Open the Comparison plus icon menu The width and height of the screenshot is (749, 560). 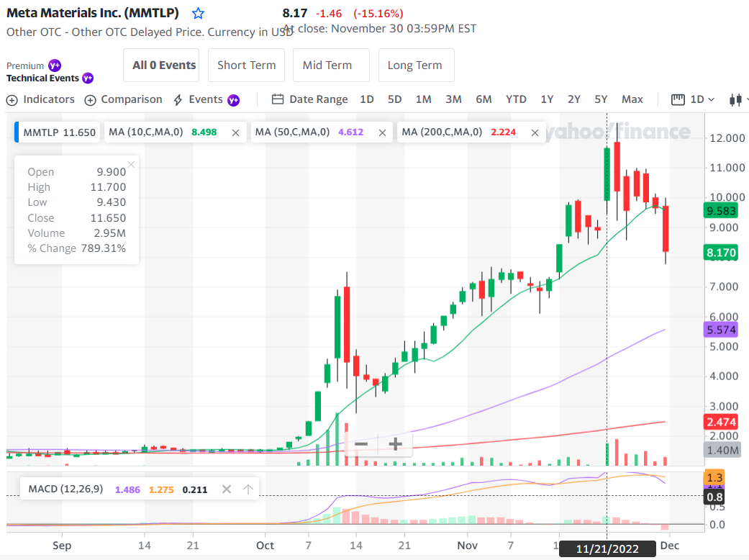pyautogui.click(x=90, y=100)
